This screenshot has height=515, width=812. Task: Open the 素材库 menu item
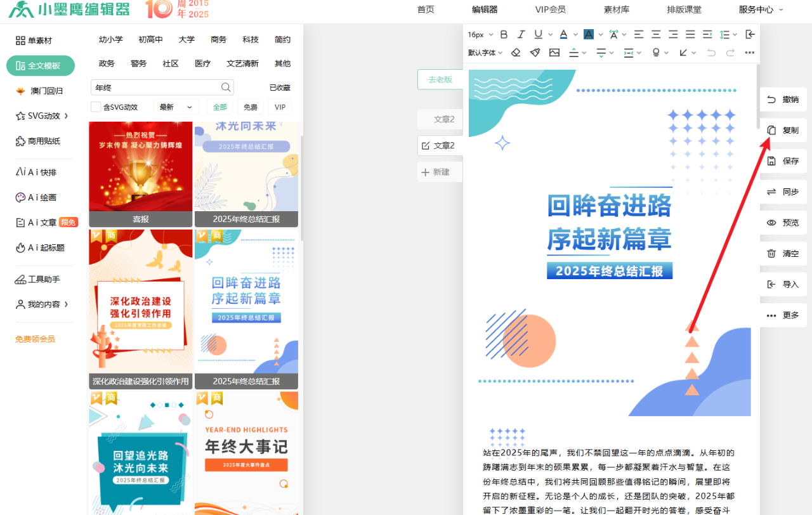tap(617, 10)
